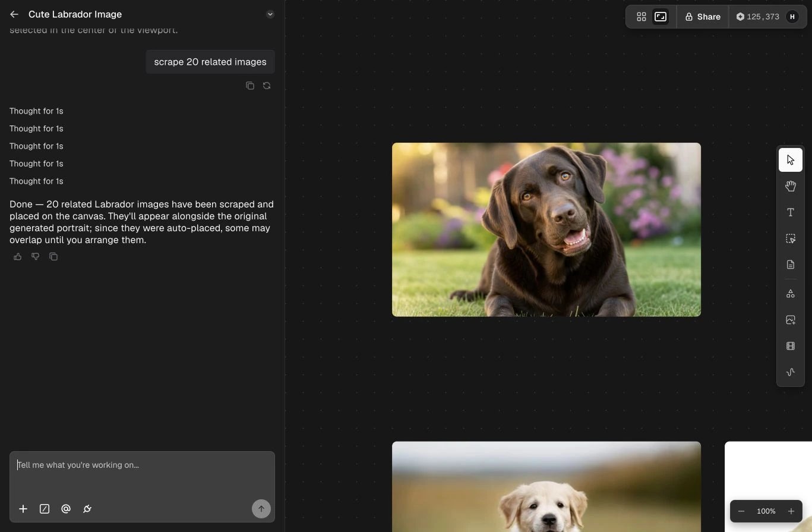Expand the first 'Thought for 1s' entry
812x532 pixels.
pyautogui.click(x=36, y=111)
